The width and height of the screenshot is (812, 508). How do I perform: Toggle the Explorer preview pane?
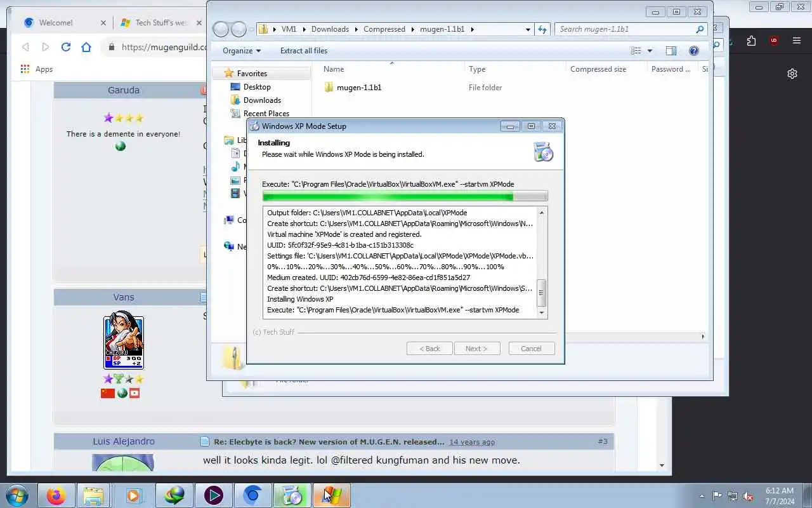tap(671, 51)
